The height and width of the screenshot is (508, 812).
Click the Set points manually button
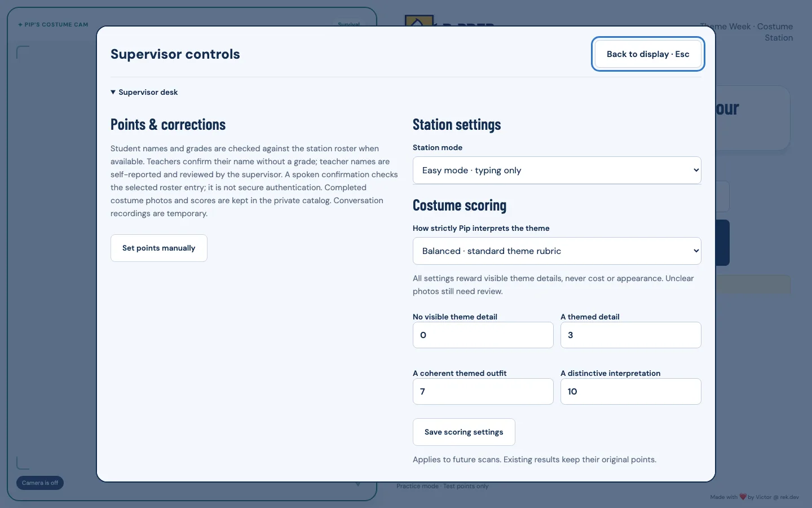159,248
